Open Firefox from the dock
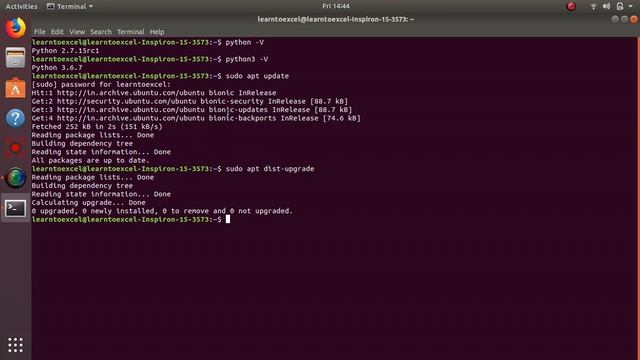 coord(16,28)
